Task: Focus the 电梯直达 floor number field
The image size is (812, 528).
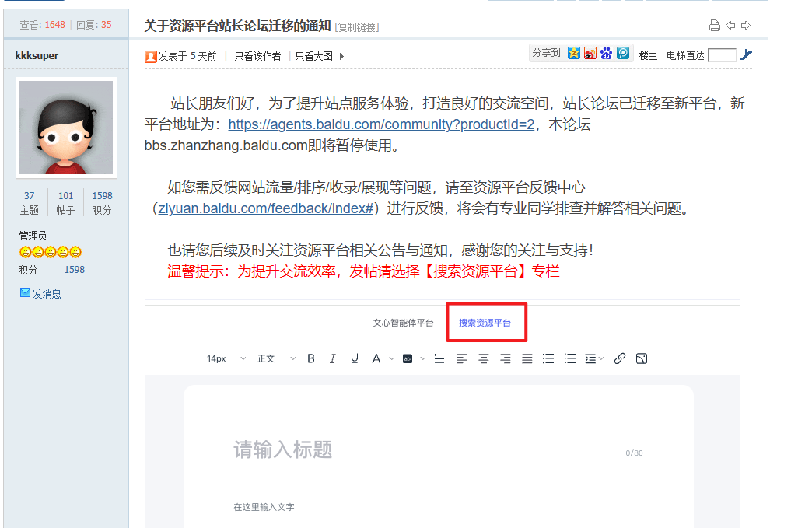Action: click(x=722, y=55)
